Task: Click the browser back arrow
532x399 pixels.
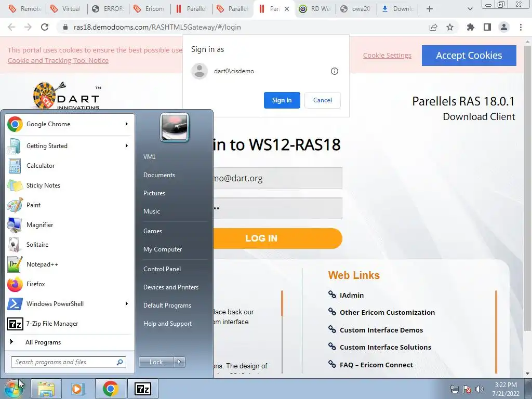Action: coord(11,27)
